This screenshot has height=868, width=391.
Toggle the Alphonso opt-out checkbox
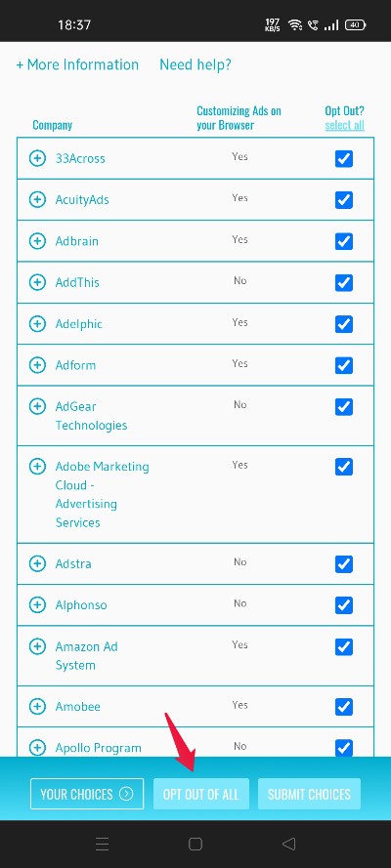(x=344, y=605)
